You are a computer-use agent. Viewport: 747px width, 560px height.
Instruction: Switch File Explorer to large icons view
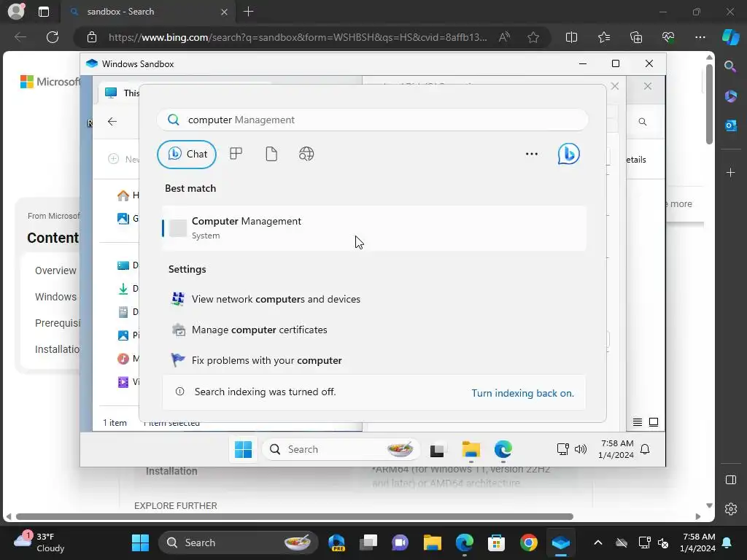coord(654,422)
